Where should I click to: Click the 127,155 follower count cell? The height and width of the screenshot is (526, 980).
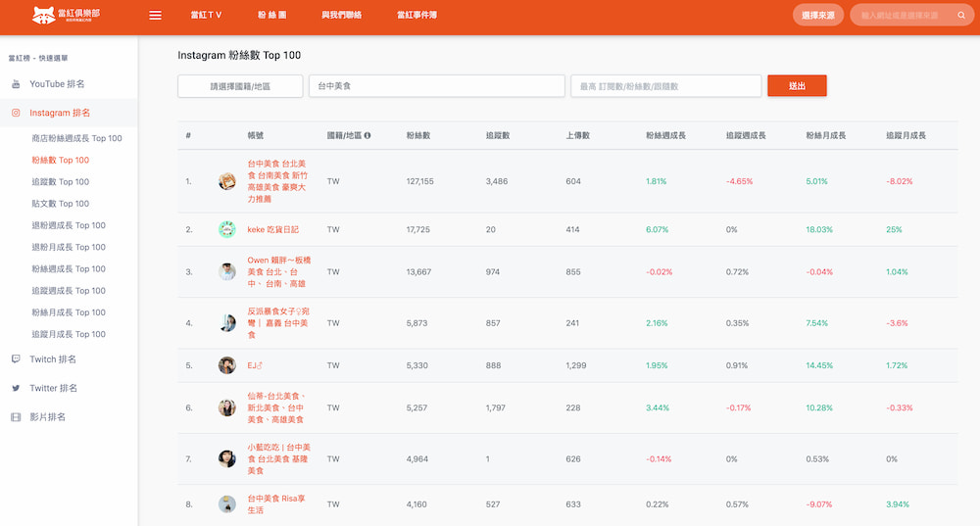pos(420,181)
